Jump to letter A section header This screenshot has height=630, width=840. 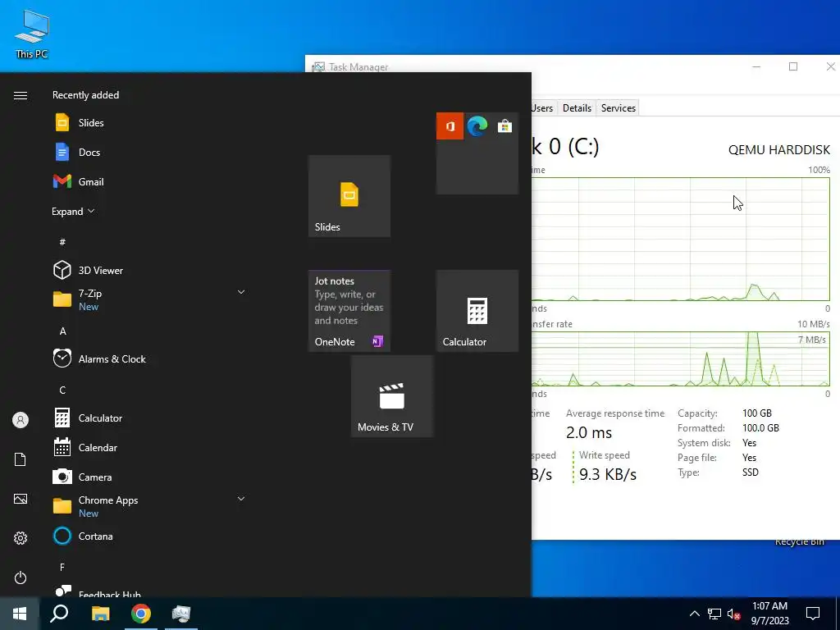click(x=62, y=331)
